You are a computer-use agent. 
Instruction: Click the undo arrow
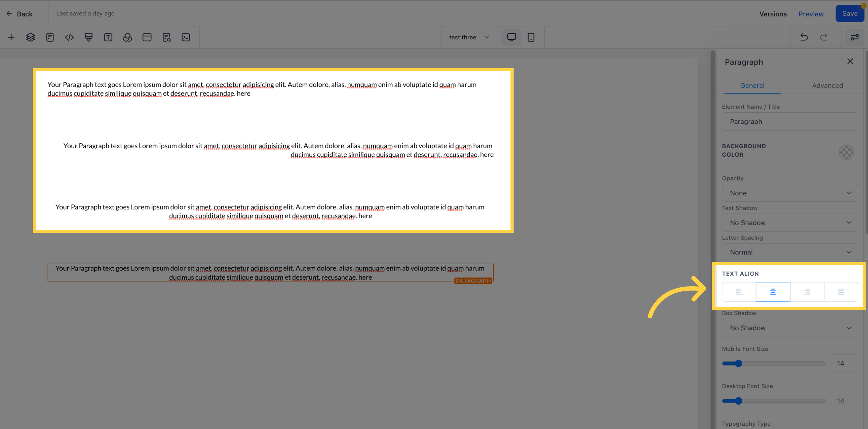804,37
